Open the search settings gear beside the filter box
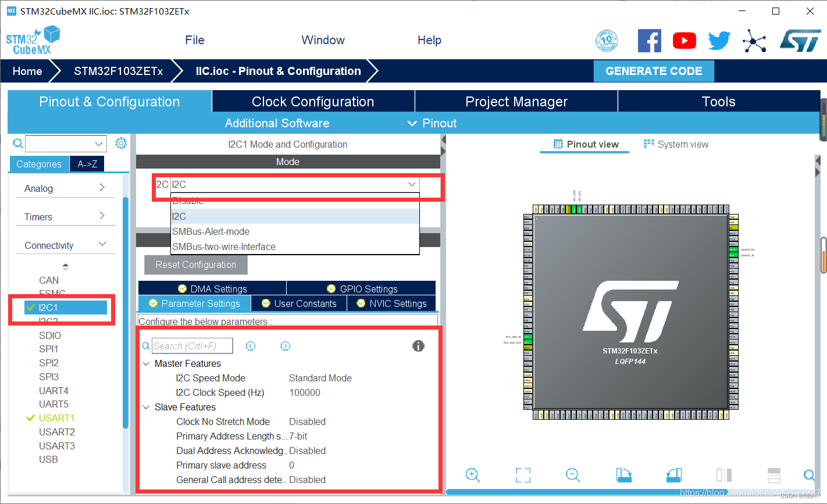This screenshot has width=827, height=504. (121, 143)
